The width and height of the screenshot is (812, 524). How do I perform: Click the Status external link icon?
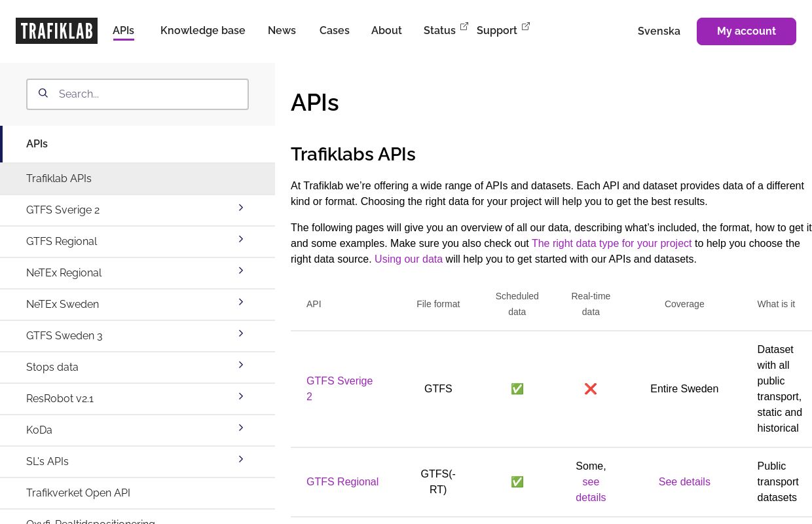tap(464, 26)
